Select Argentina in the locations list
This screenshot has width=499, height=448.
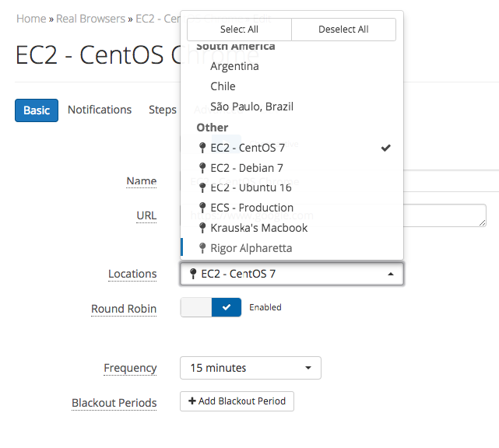point(291,66)
